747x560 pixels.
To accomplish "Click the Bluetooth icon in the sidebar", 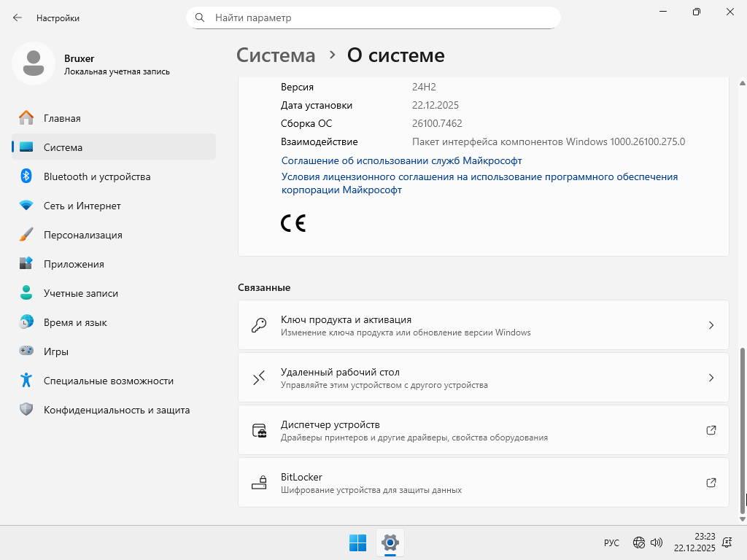I will tap(26, 176).
